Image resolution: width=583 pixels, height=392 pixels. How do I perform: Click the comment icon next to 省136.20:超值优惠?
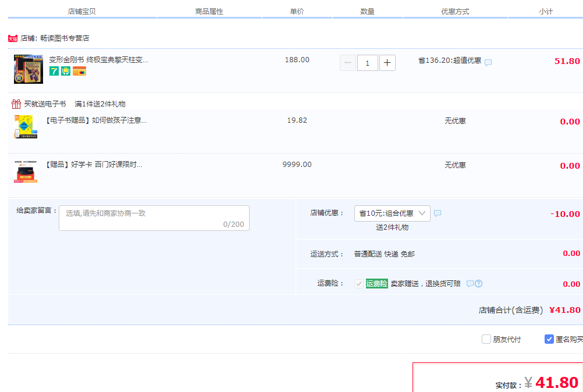[488, 62]
